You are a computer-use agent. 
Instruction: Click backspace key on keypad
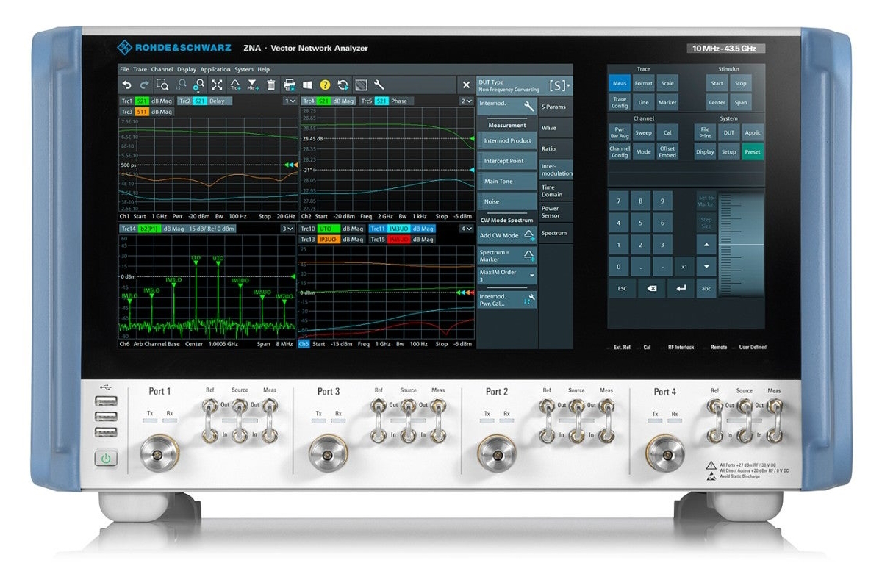point(651,289)
